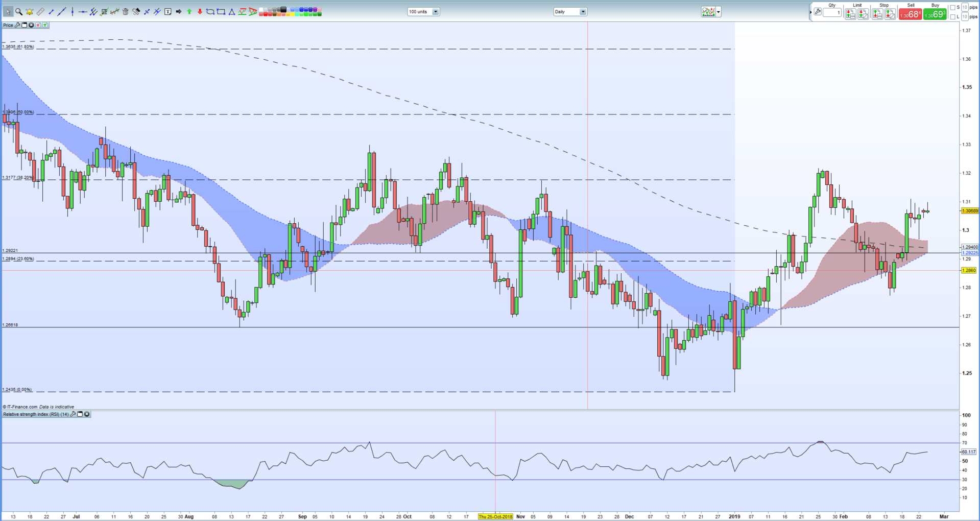Click the first Stop order button

pos(877,14)
